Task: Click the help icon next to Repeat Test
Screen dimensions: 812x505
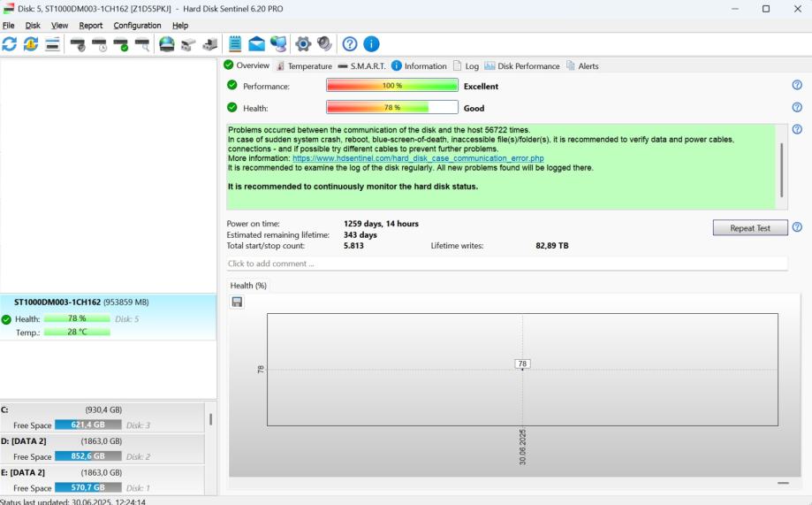Action: click(x=797, y=227)
